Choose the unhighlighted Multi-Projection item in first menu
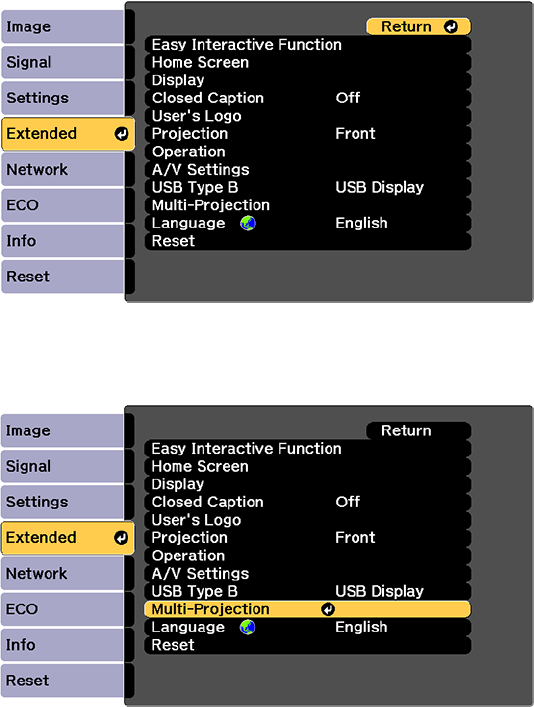This screenshot has width=534, height=707. tap(308, 205)
